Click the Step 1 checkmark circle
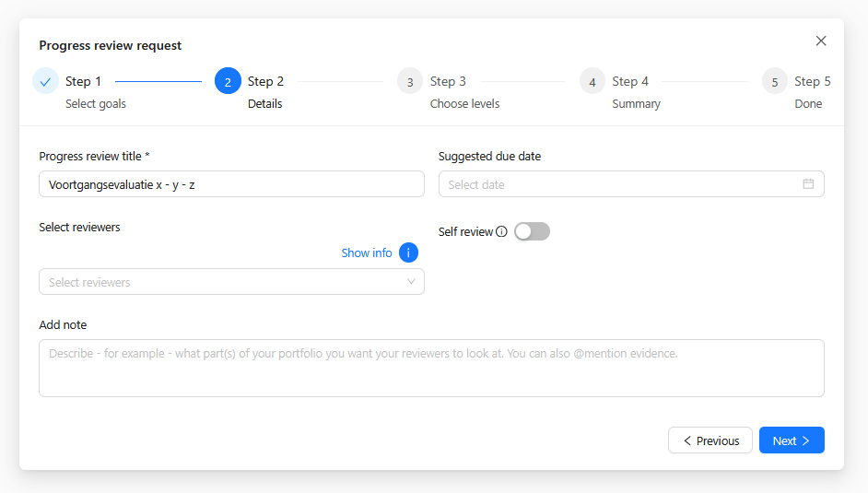The image size is (868, 493). pos(45,81)
